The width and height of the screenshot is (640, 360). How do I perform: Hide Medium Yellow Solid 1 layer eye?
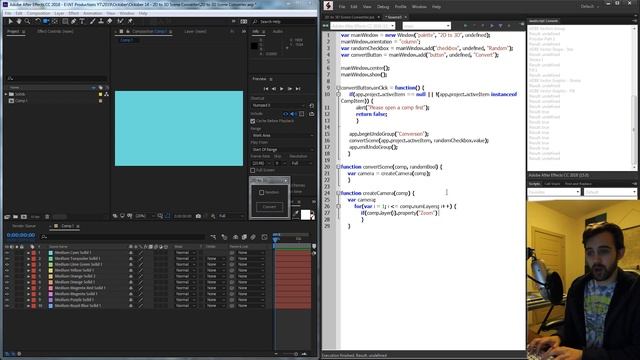coord(7,270)
